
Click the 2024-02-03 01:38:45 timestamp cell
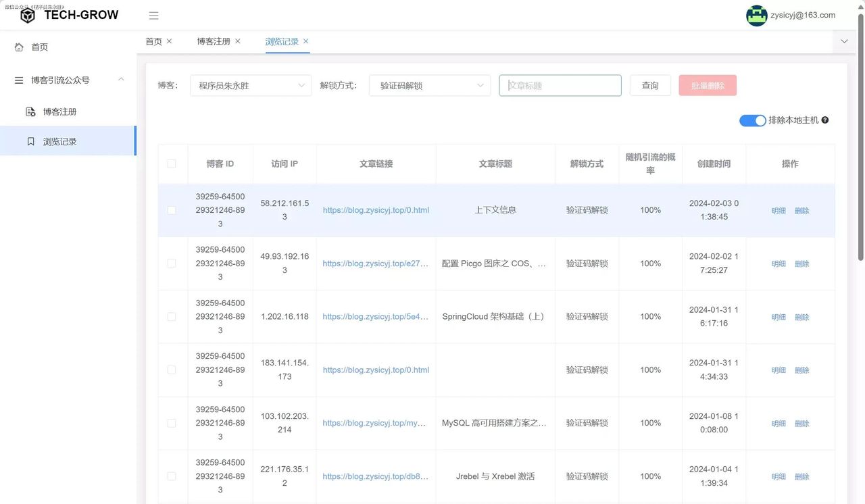pos(714,210)
